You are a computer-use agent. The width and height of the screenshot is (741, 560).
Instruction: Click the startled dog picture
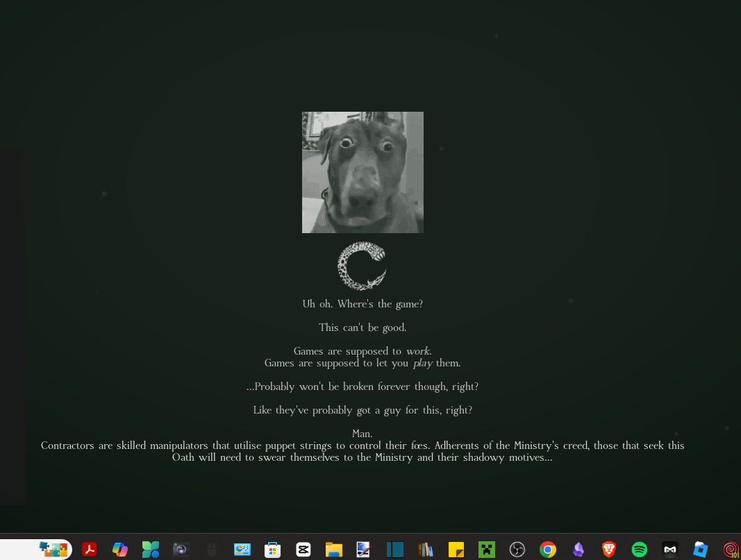(x=363, y=172)
